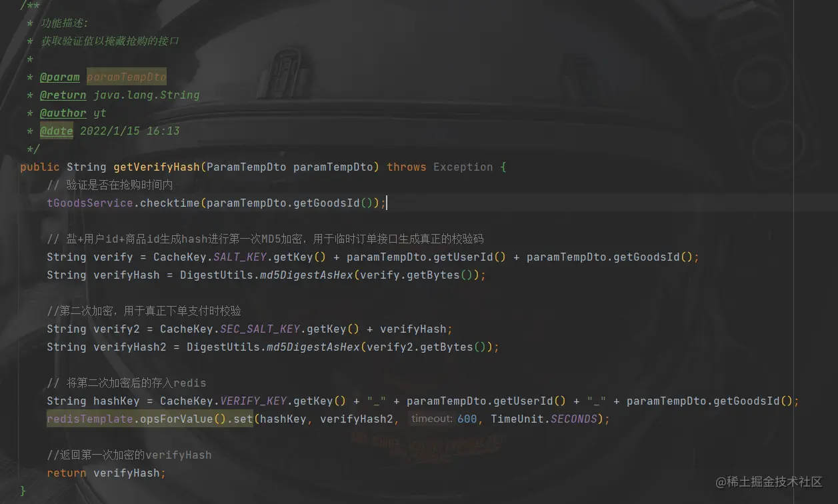Screen dimensions: 838x504
Task: Click the comment 返回第一次加密的verifyHash
Action: click(x=129, y=455)
